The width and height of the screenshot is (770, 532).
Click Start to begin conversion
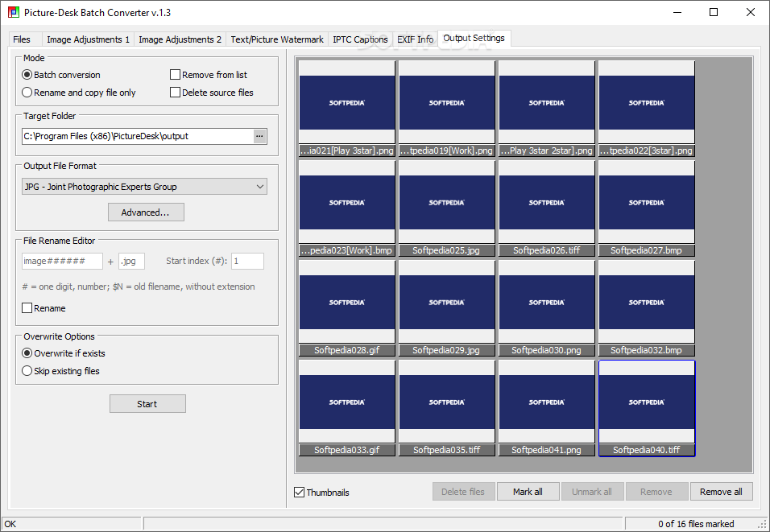tap(147, 404)
